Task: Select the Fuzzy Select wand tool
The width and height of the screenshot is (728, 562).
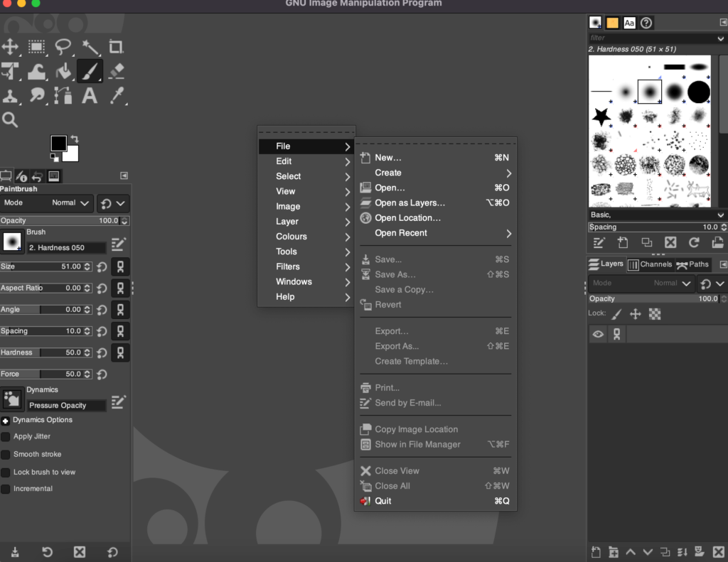Action: point(90,47)
